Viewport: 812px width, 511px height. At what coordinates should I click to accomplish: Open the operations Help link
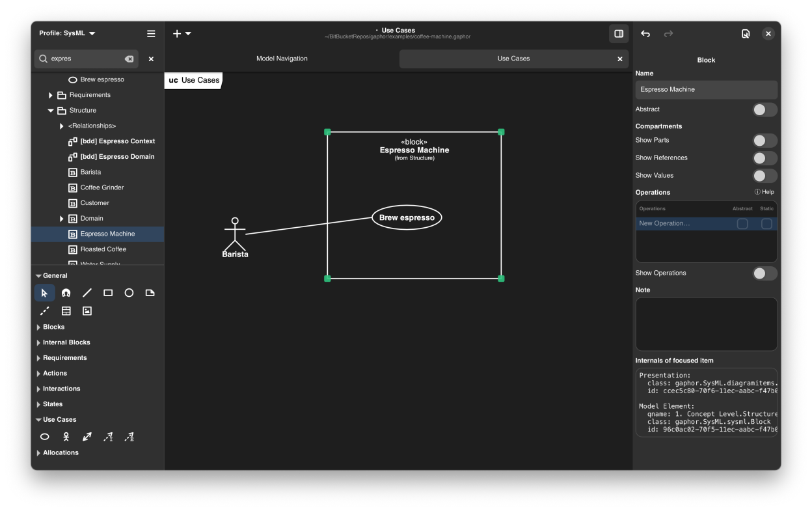[x=765, y=192]
